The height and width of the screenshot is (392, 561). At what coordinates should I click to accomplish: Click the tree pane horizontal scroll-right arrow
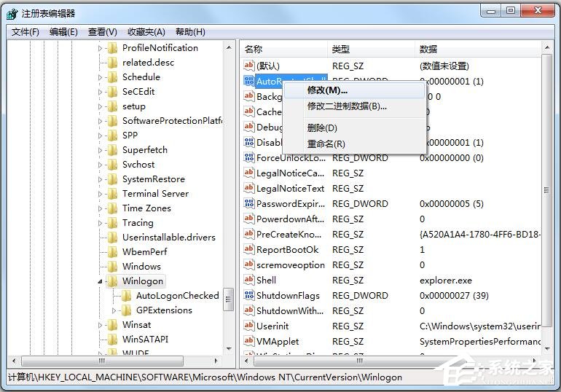(x=216, y=361)
